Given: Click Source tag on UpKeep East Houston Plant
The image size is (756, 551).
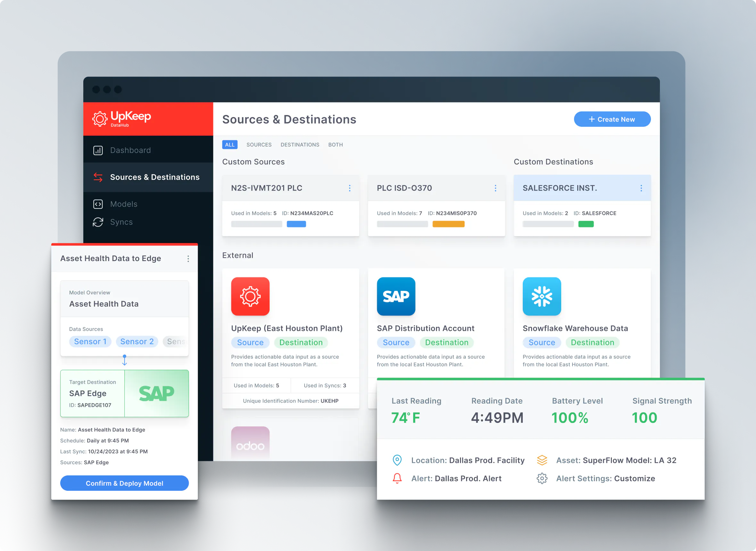Looking at the screenshot, I should (250, 342).
